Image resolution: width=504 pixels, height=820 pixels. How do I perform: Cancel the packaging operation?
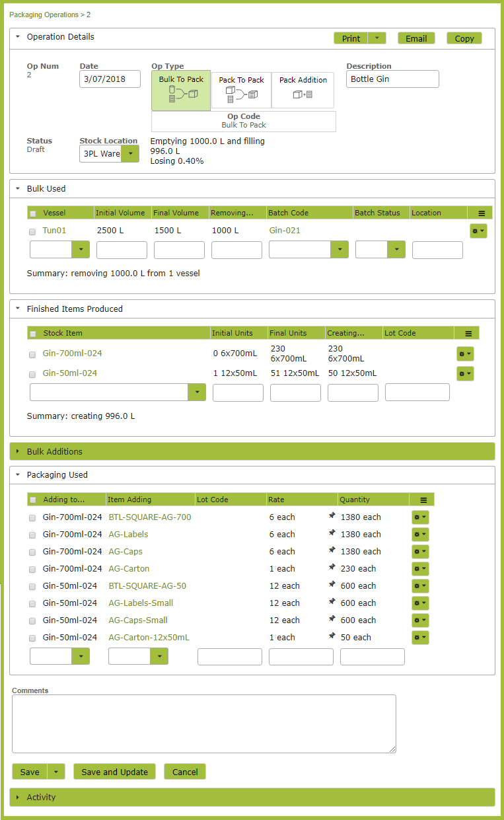pos(185,772)
